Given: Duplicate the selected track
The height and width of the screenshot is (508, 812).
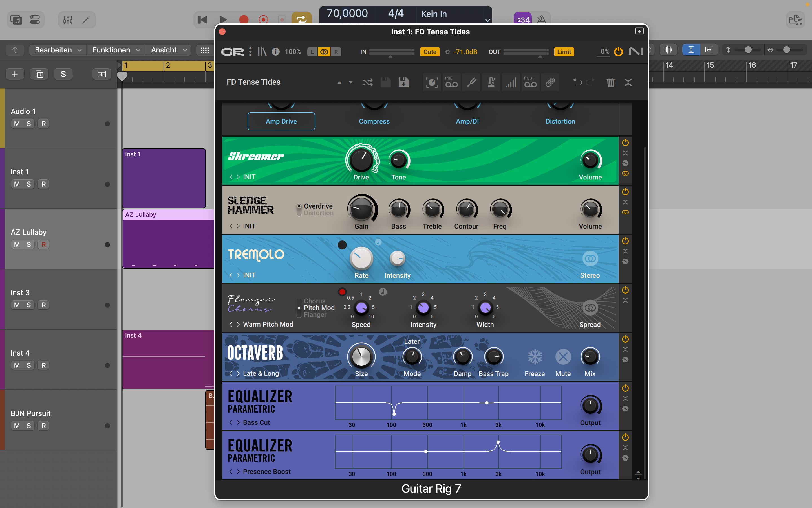Looking at the screenshot, I should click(39, 74).
